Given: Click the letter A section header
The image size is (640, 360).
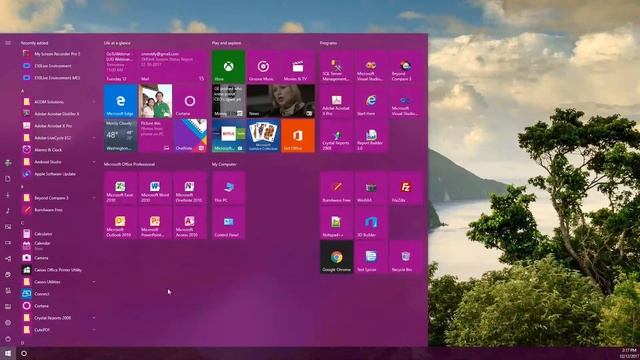Looking at the screenshot, I should tap(22, 91).
